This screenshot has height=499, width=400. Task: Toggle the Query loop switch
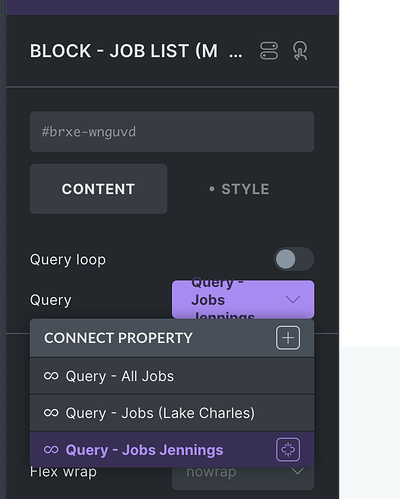pos(294,259)
